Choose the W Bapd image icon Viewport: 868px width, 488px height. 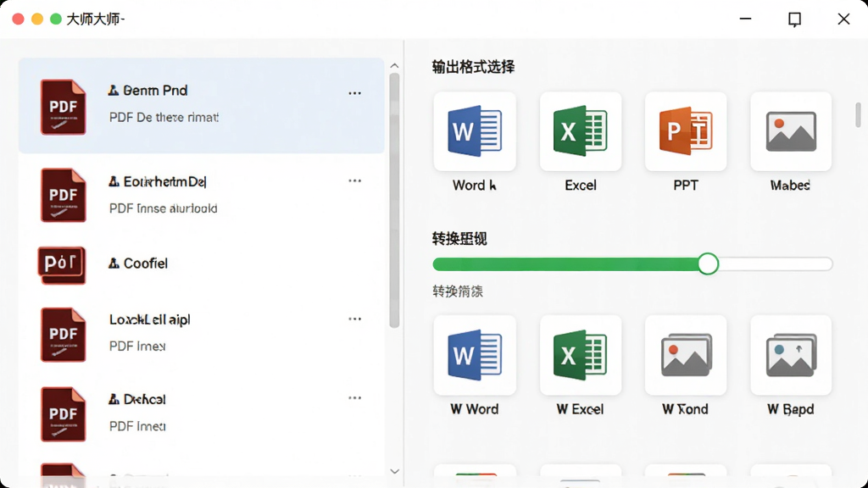coord(791,355)
